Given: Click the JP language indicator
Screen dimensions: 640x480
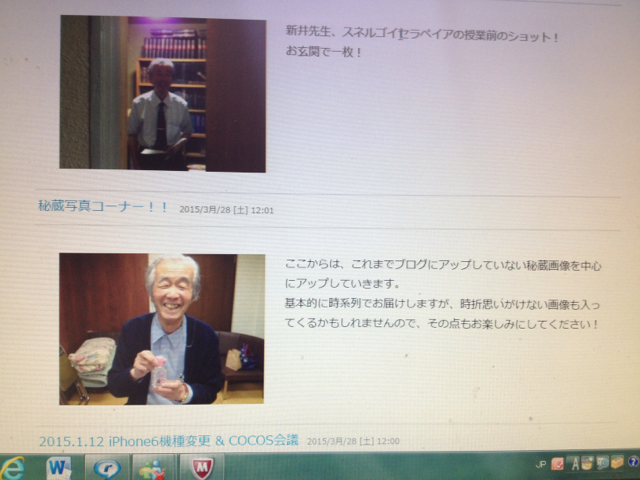Looking at the screenshot, I should pos(541,464).
